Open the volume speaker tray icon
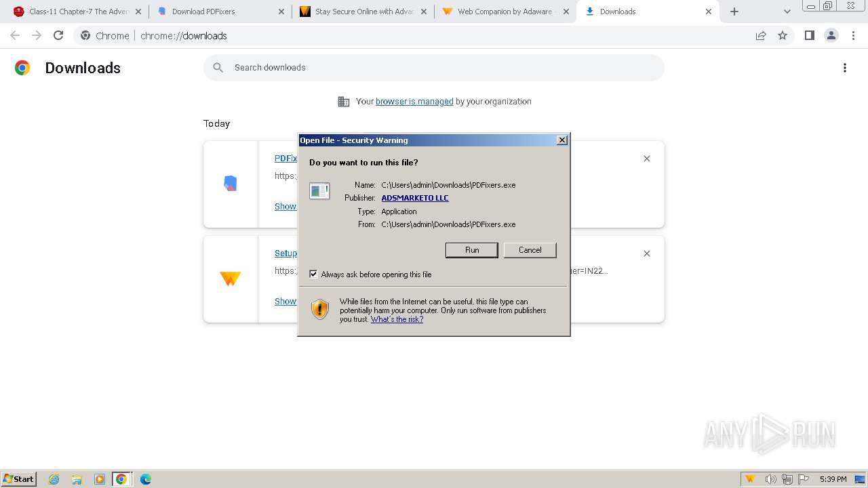The height and width of the screenshot is (488, 868). (770, 479)
